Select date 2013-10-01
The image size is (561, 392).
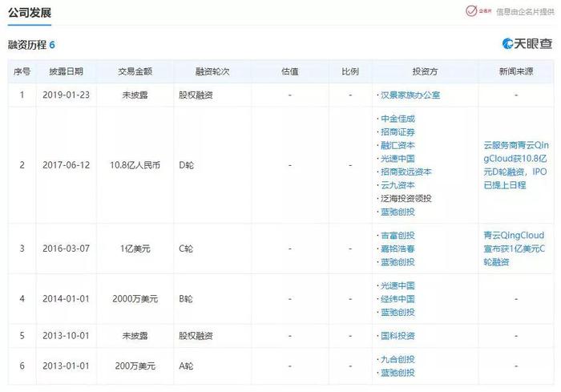pos(67,336)
